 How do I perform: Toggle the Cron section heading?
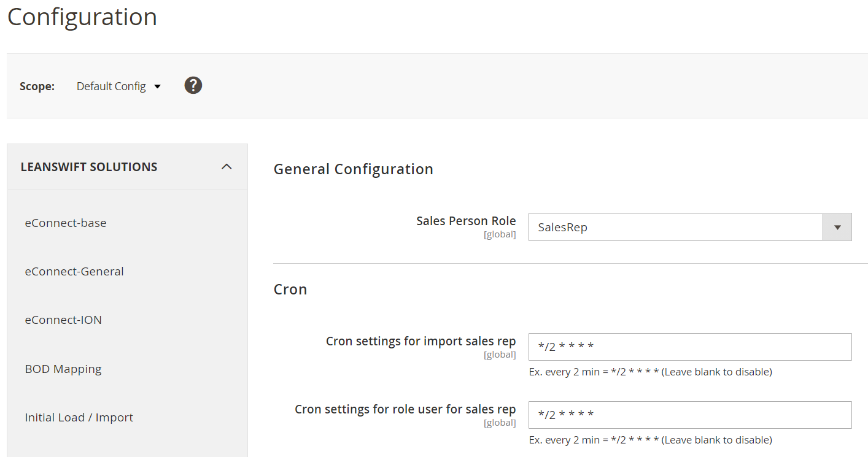click(290, 290)
